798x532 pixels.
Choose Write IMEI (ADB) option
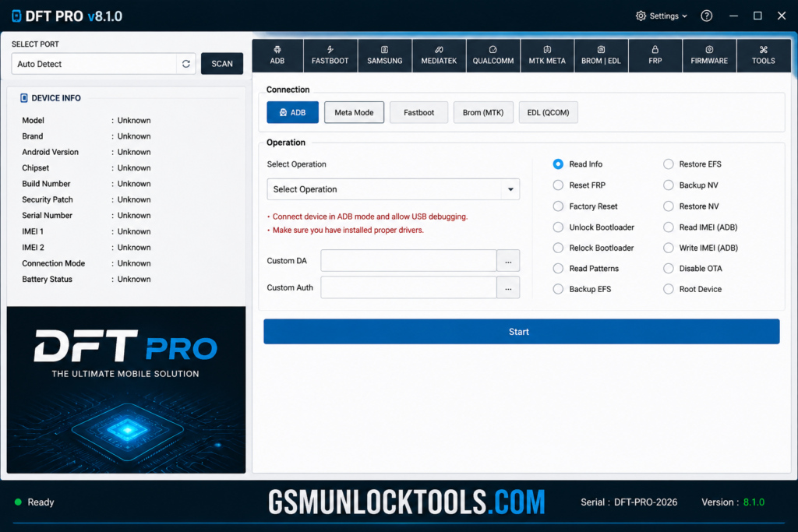[668, 248]
